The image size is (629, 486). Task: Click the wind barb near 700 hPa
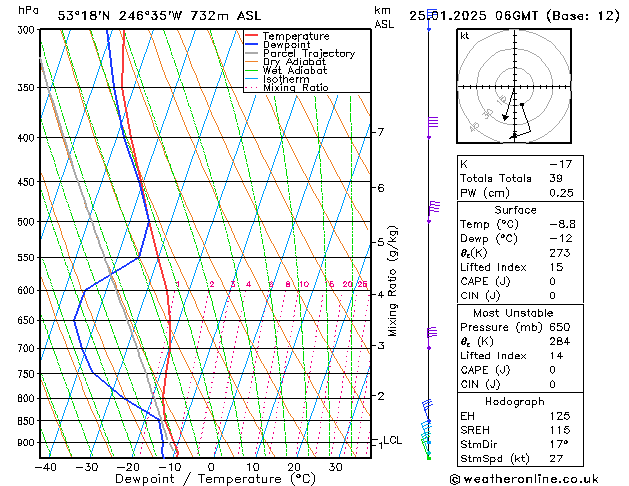pyautogui.click(x=432, y=338)
